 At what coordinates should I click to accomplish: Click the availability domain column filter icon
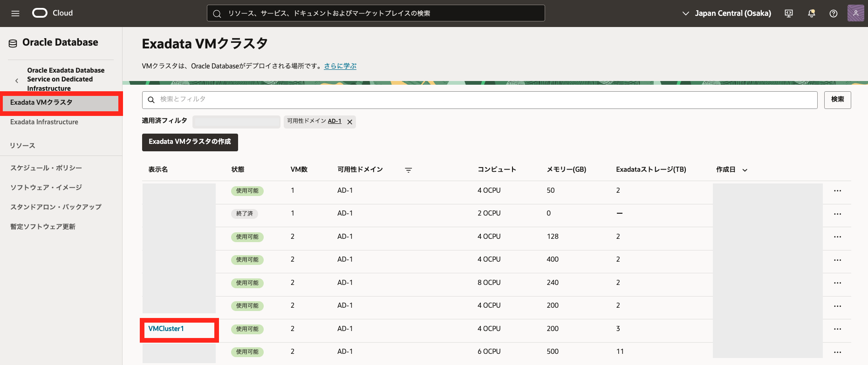[x=408, y=170]
